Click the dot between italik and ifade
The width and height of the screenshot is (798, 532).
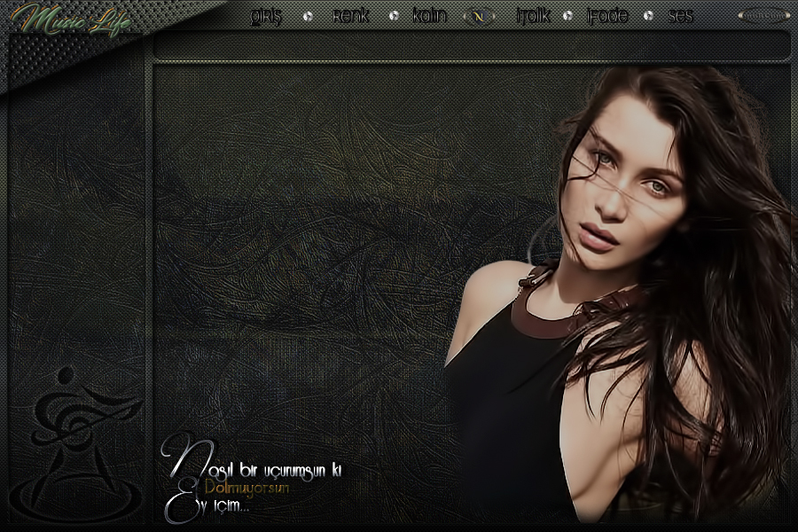[570, 16]
